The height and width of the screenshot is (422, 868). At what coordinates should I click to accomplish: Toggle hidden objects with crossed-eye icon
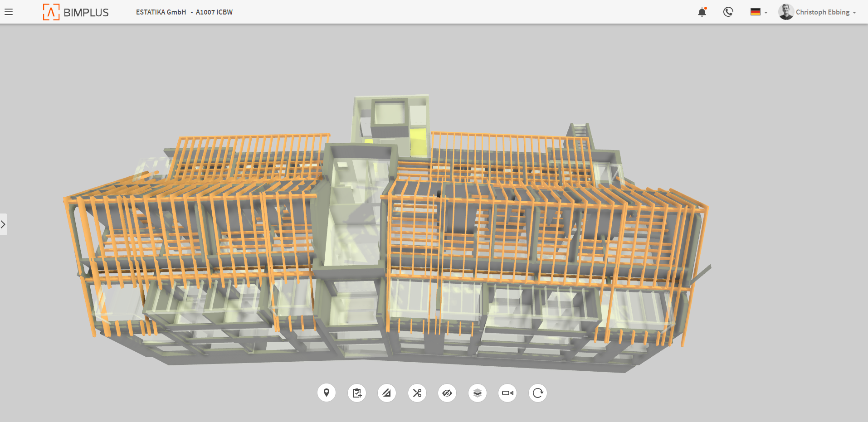(447, 393)
